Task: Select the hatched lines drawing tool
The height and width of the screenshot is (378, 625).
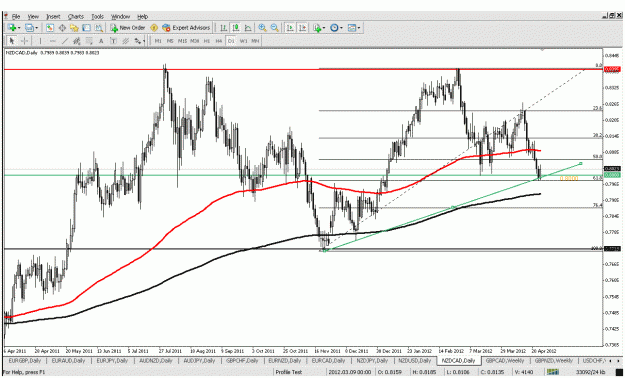Action: (126, 41)
